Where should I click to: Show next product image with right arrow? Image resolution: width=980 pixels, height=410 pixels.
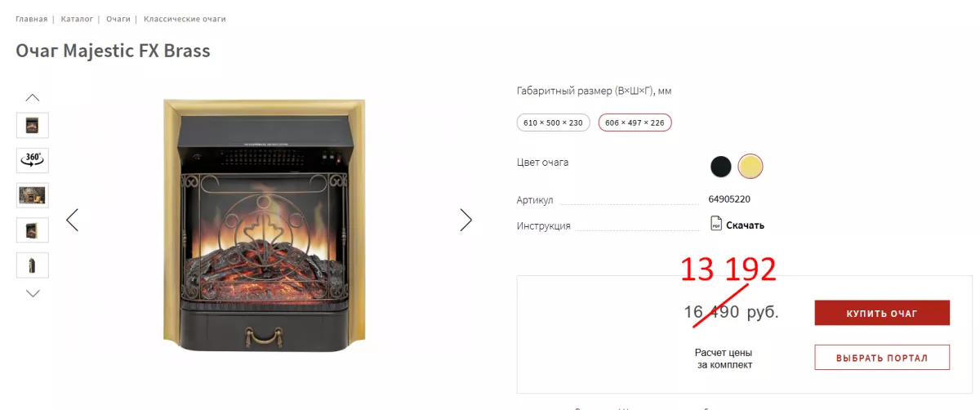click(x=465, y=220)
